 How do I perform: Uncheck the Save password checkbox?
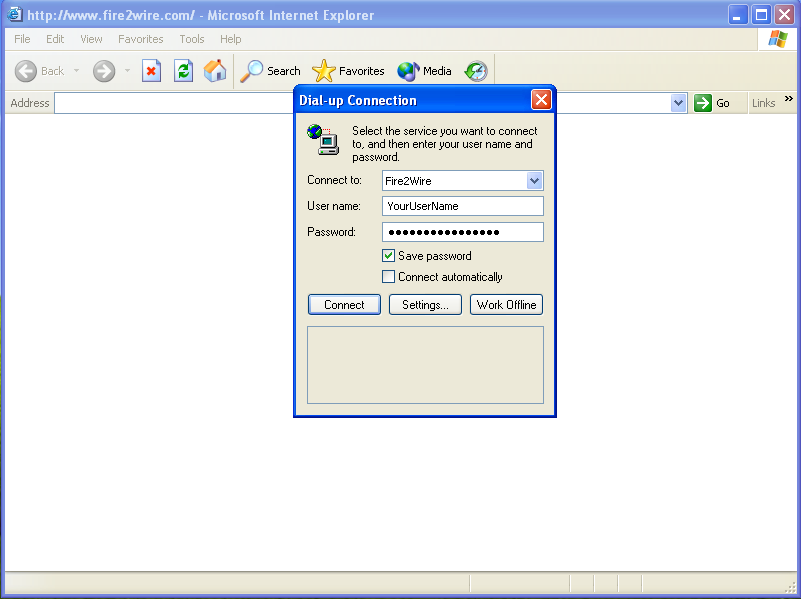389,256
